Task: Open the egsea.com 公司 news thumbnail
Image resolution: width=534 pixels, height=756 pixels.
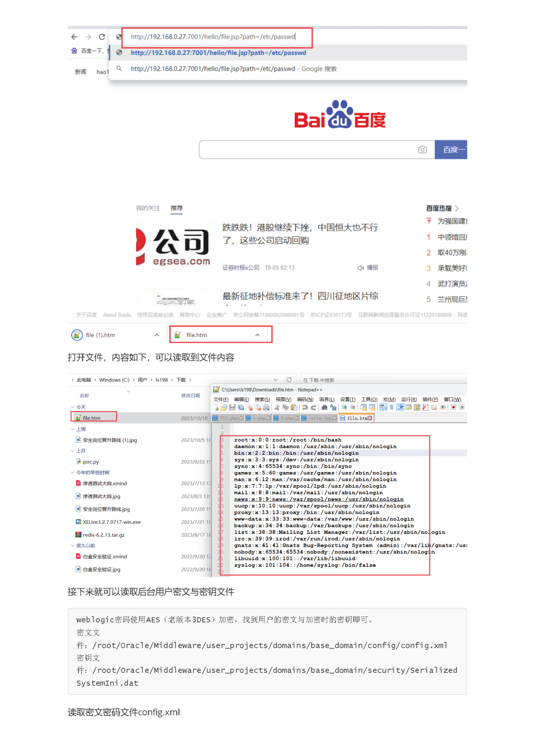Action: (x=175, y=246)
